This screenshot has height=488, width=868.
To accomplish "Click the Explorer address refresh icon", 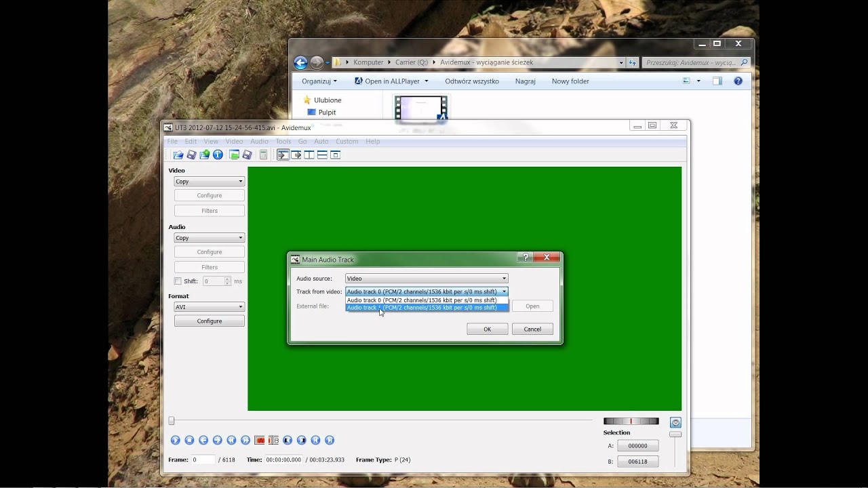I will [633, 62].
